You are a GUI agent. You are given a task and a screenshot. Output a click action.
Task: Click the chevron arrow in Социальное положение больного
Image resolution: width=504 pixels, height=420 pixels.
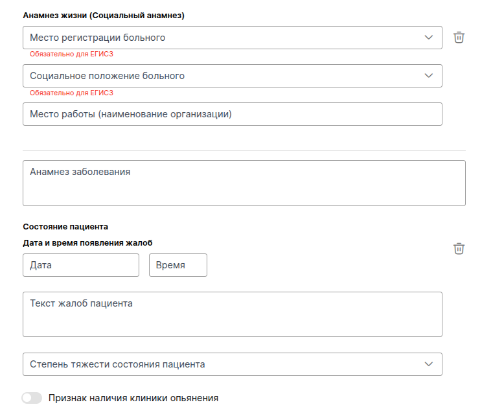(429, 76)
